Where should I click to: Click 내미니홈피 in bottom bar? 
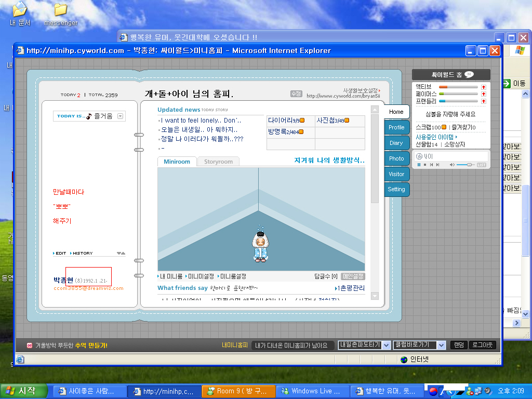coord(235,345)
